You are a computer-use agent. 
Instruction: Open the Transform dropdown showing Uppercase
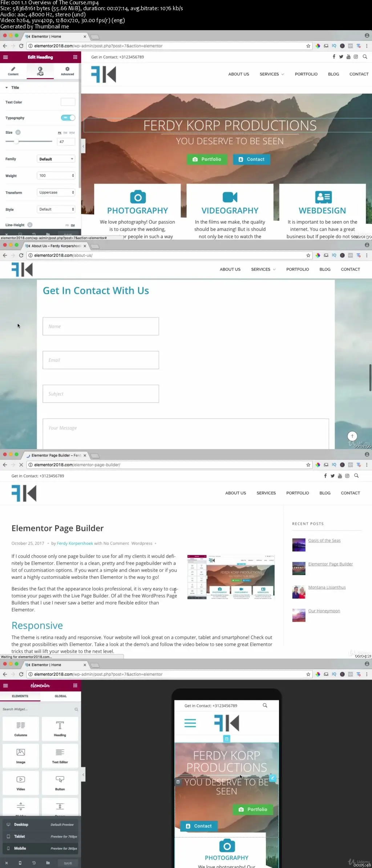(56, 192)
